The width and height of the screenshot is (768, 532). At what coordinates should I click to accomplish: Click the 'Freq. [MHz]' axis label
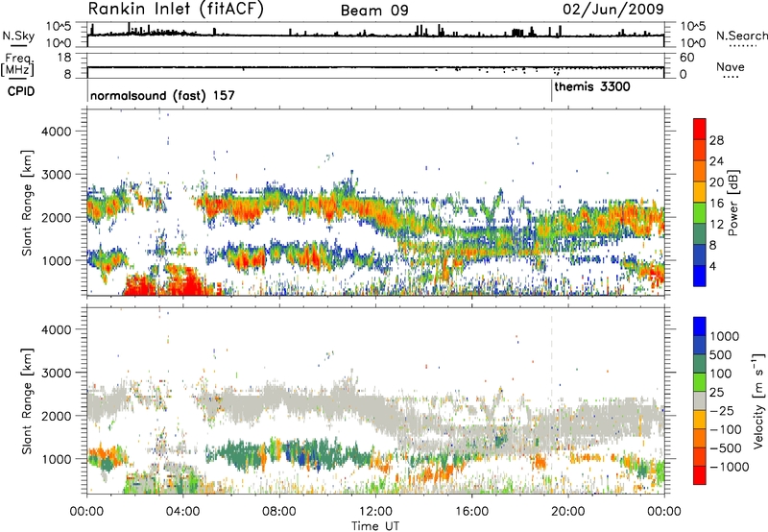(x=17, y=65)
